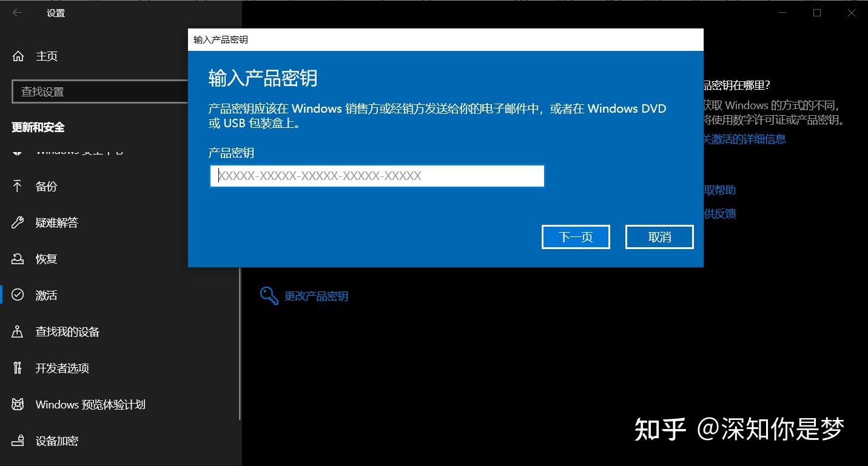The image size is (868, 466).
Task: Select the Backup upload-arrow icon
Action: click(18, 186)
